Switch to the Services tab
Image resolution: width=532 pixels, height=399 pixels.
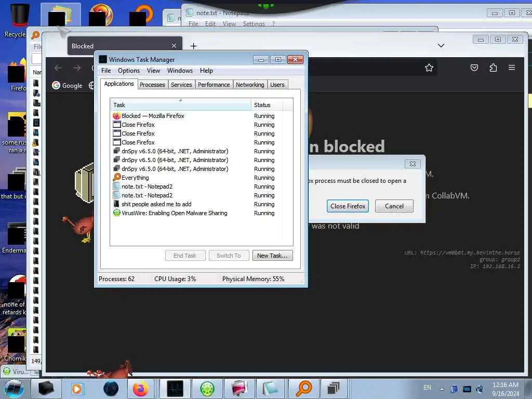point(181,85)
